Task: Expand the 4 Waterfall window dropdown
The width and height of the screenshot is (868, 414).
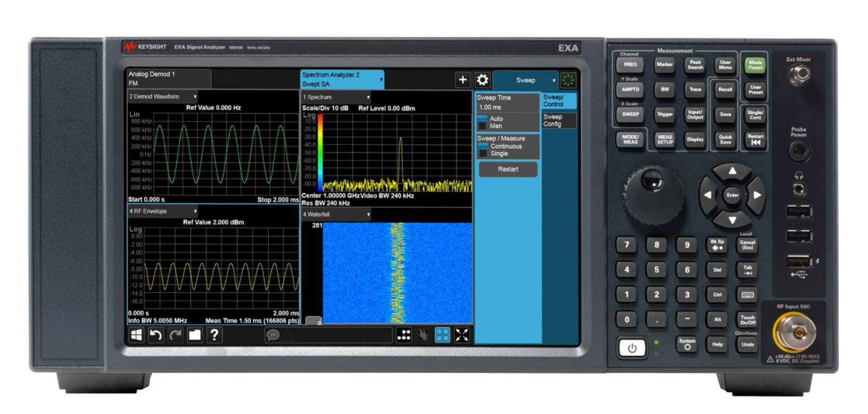Action: click(368, 215)
